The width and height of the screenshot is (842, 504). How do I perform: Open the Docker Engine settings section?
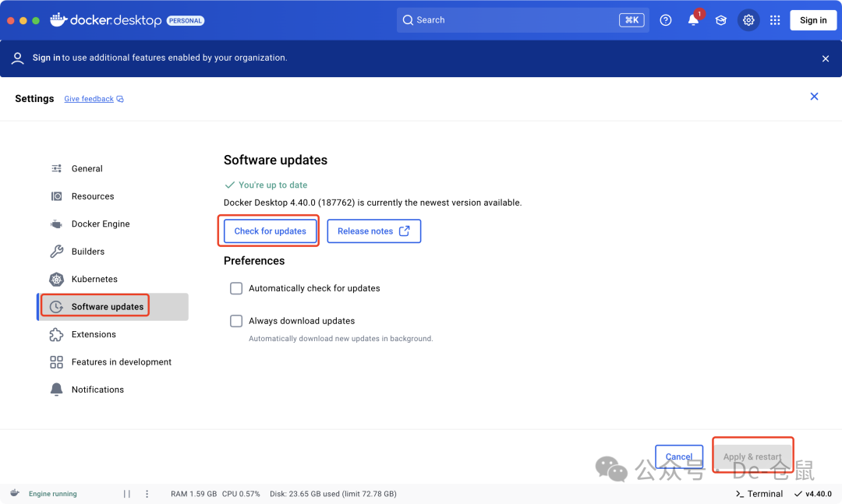pyautogui.click(x=100, y=224)
